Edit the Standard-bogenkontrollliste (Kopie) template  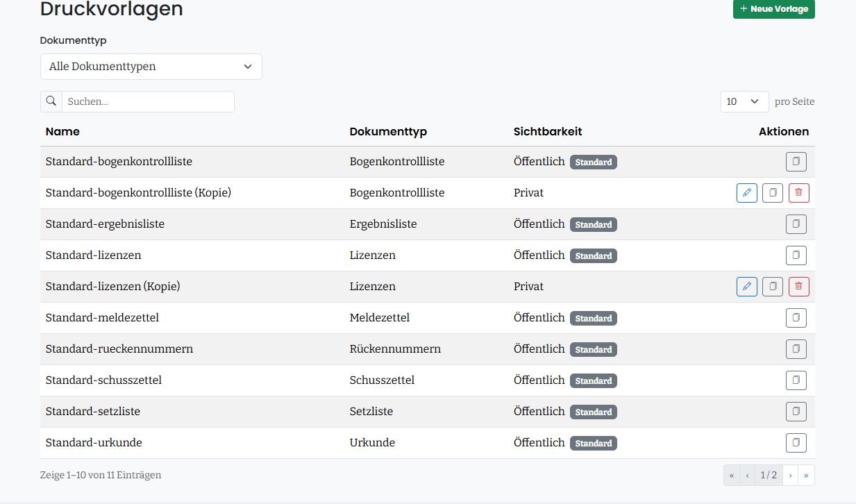747,193
